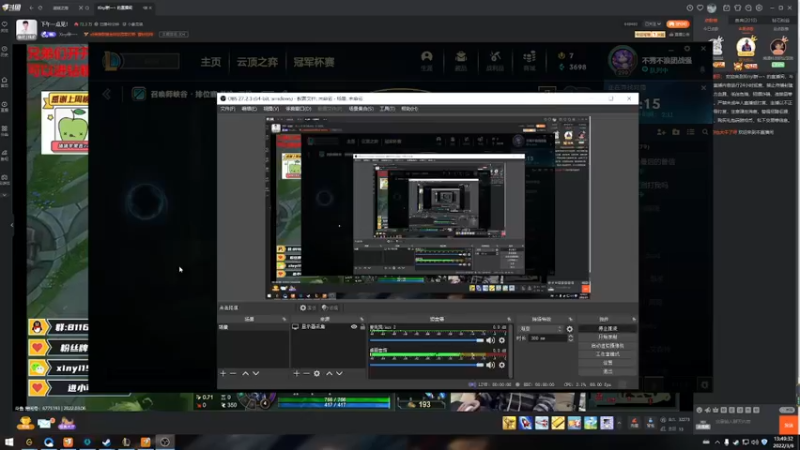Add a new source in OBS Sources panel
This screenshot has width=800, height=450.
coord(296,373)
